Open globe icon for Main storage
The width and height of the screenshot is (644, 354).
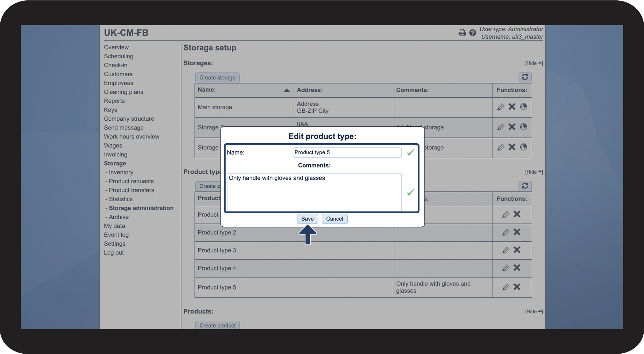point(523,106)
